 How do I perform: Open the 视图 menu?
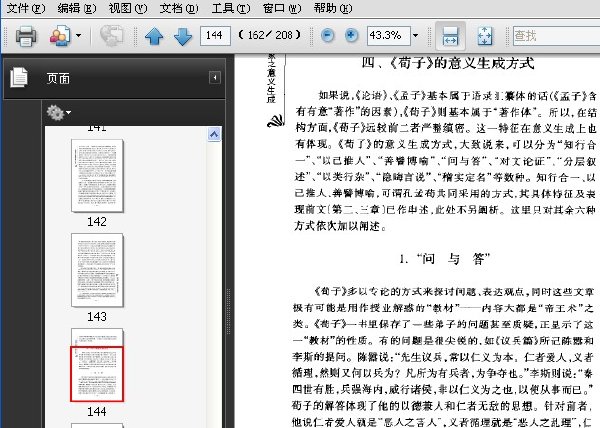pos(128,8)
